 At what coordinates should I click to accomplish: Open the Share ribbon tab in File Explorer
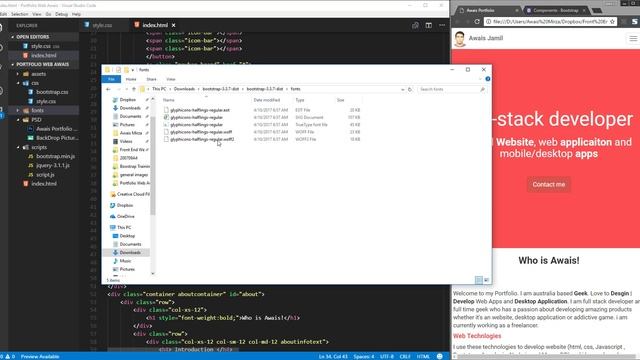coord(151,79)
